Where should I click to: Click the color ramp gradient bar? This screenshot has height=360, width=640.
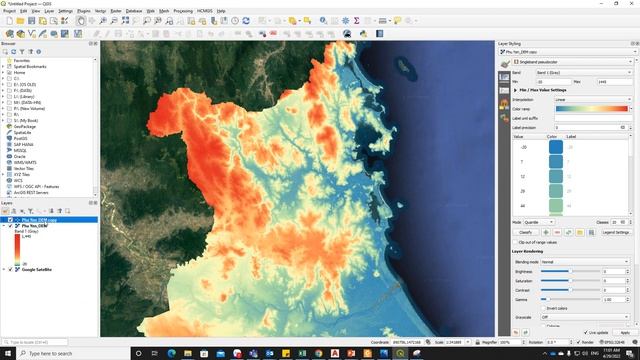[x=591, y=109]
